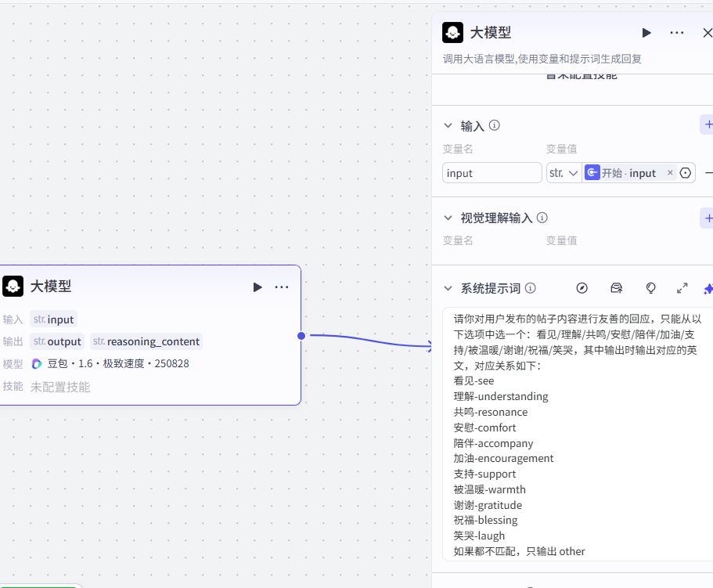Expand the system prompt editor to fullscreen
The width and height of the screenshot is (713, 588).
[682, 288]
